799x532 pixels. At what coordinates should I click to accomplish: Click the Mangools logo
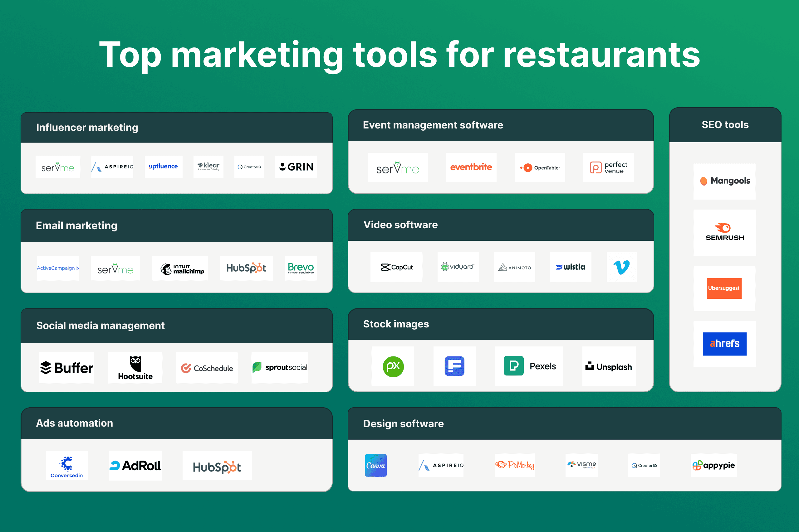pos(725,181)
